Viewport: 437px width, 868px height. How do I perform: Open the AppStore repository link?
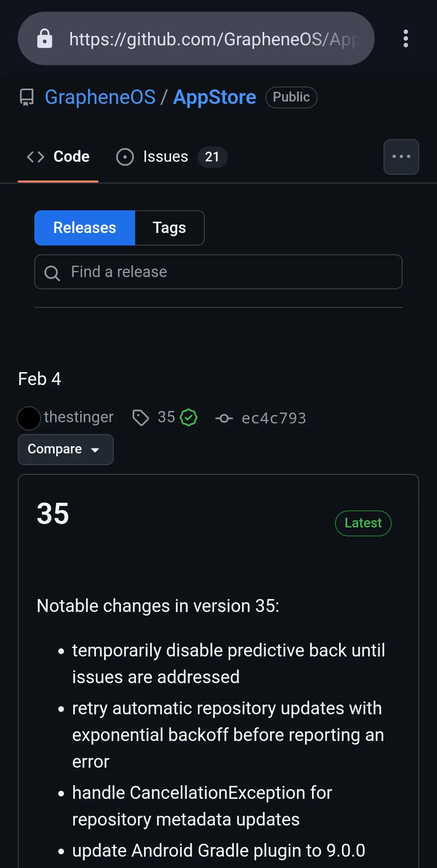(214, 97)
